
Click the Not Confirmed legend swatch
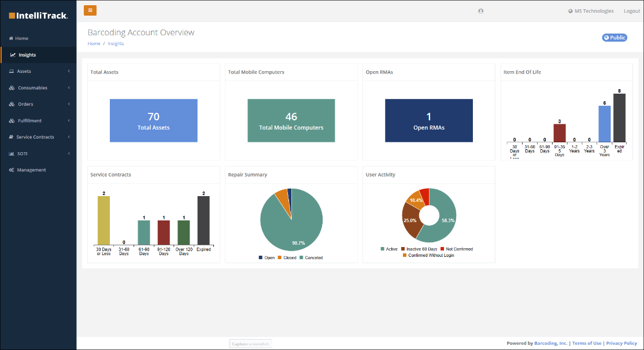[442, 249]
